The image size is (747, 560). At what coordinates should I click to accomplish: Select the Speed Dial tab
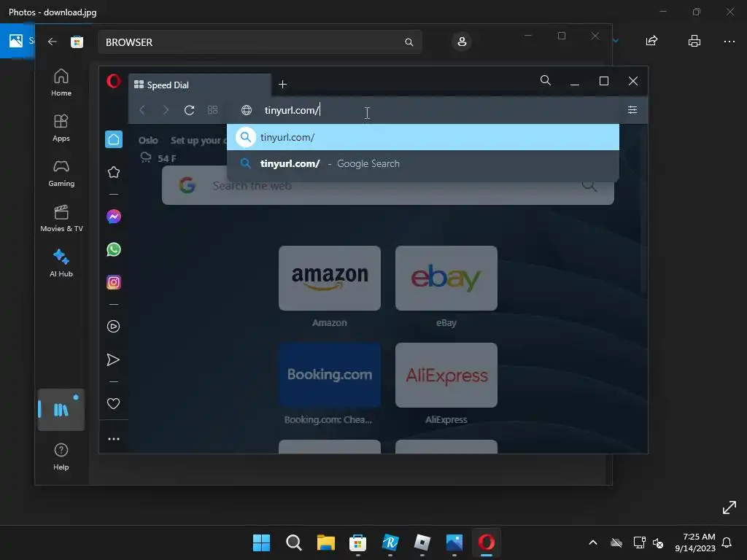pos(200,85)
